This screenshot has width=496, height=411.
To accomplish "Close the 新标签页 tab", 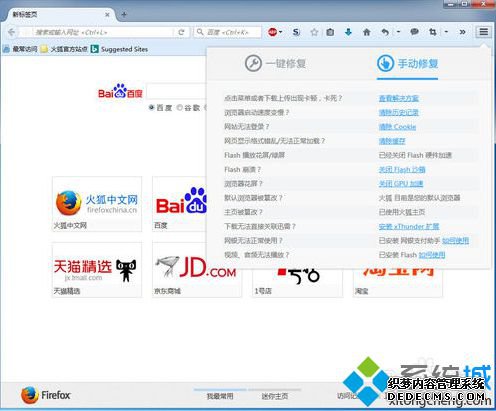I will [x=107, y=15].
